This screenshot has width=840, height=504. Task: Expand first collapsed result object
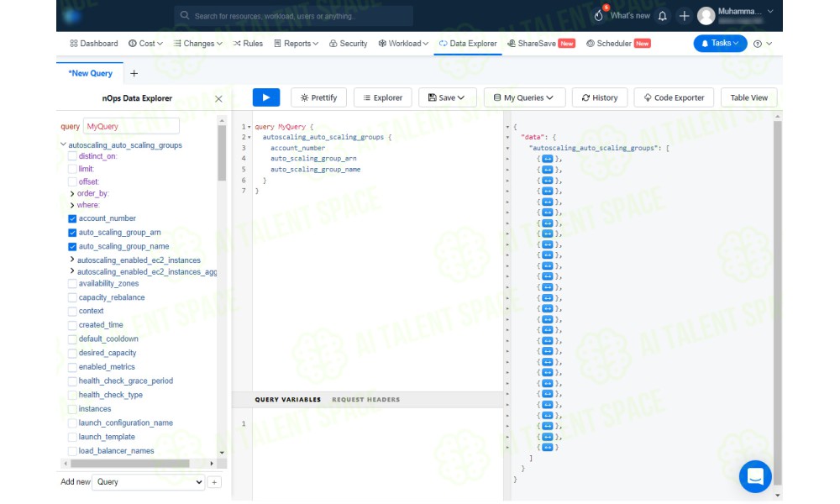coord(547,159)
